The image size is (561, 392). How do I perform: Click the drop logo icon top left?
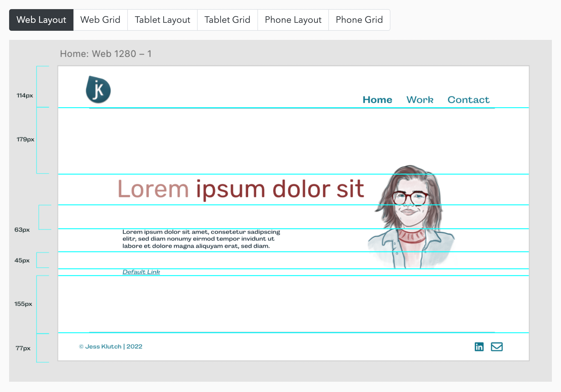99,88
